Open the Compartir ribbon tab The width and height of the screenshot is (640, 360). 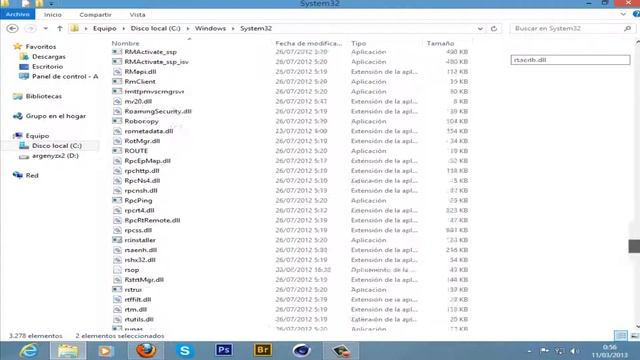(x=95, y=15)
